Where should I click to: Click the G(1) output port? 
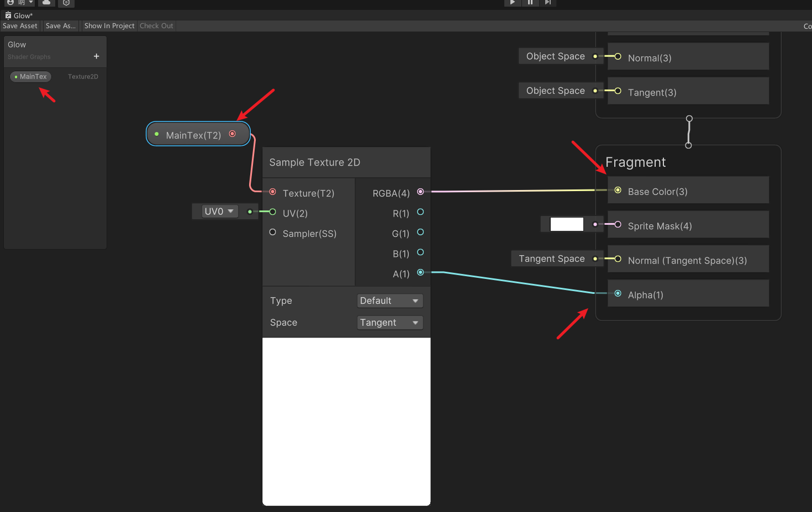click(x=420, y=232)
